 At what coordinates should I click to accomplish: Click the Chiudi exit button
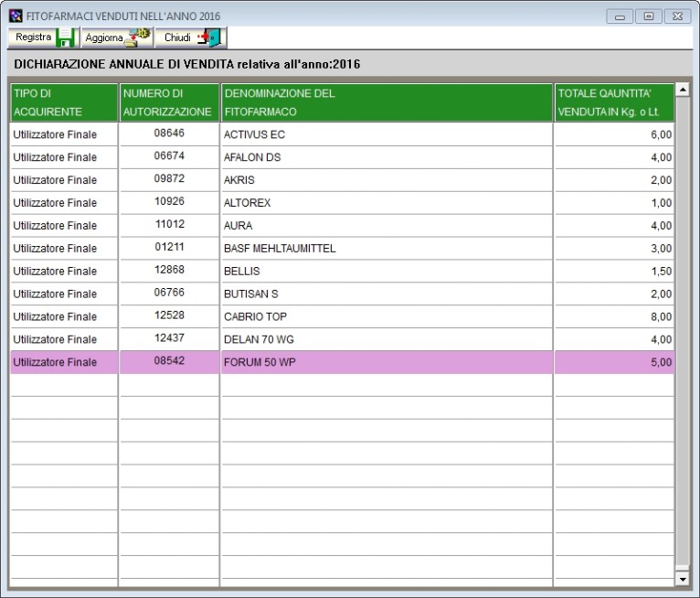click(191, 37)
